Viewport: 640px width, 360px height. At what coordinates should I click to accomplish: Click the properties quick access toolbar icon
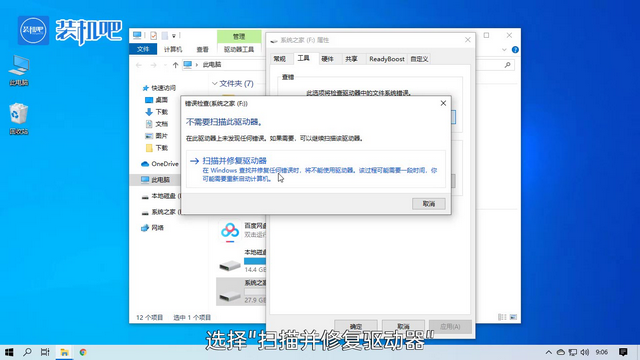click(x=153, y=36)
